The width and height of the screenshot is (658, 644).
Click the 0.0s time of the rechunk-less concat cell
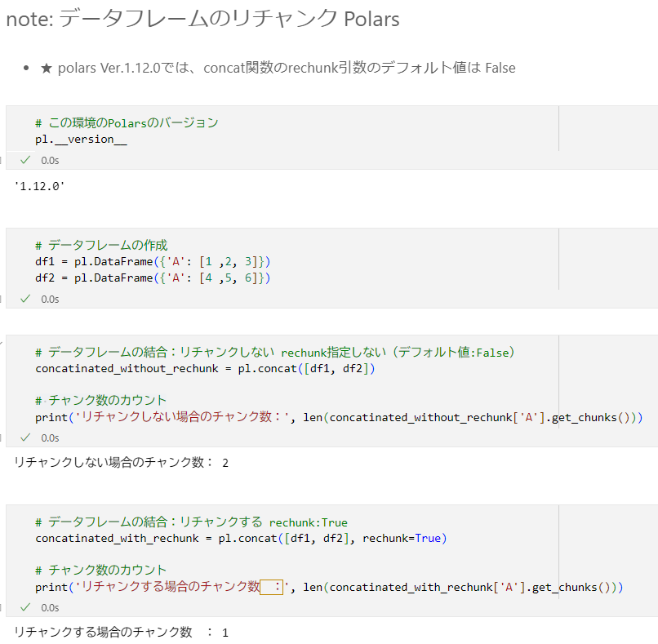pyautogui.click(x=49, y=437)
